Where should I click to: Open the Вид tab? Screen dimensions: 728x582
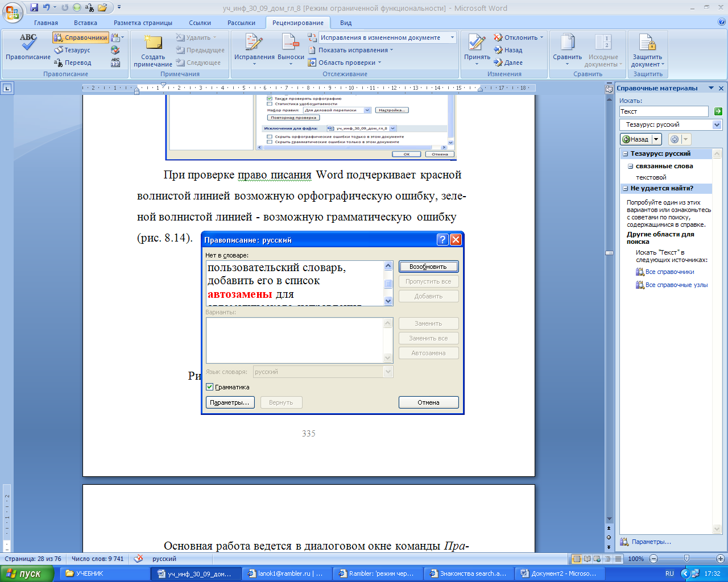click(x=346, y=23)
